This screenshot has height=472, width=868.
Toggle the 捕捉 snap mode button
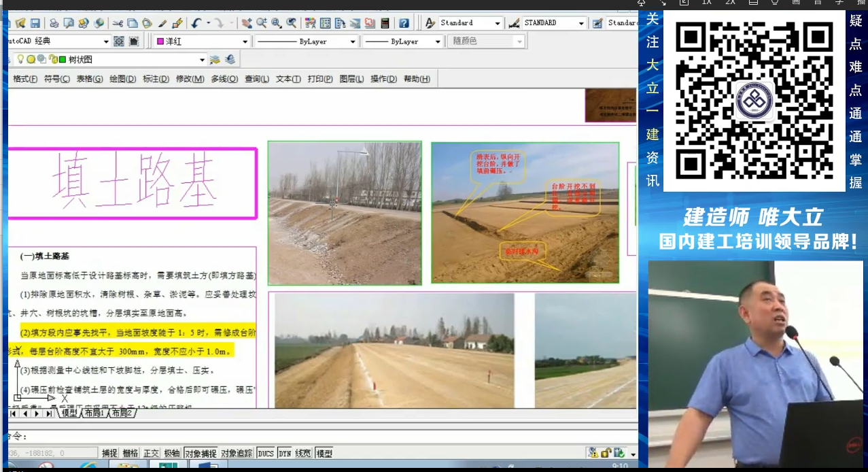[x=109, y=453]
